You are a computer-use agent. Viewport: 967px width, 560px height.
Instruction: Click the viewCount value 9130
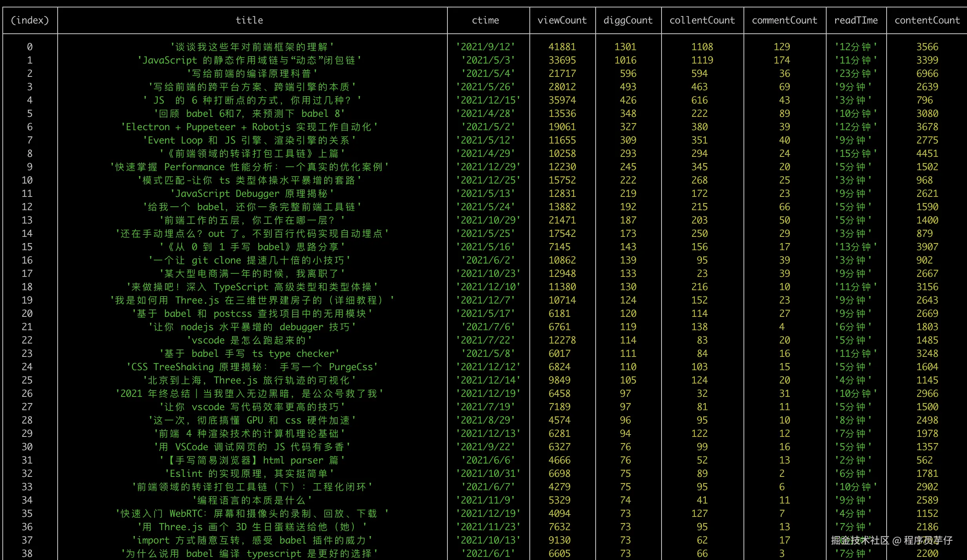click(559, 540)
